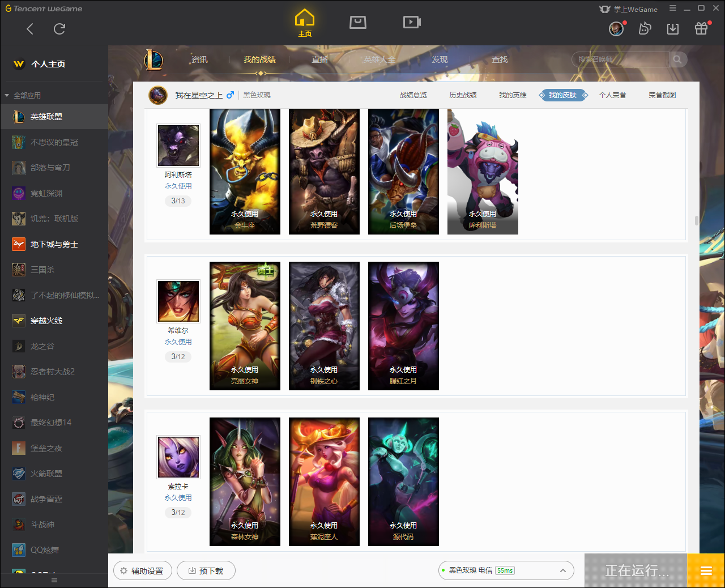Switch to the 直播 tab
Screen dimensions: 725x588
[x=319, y=59]
